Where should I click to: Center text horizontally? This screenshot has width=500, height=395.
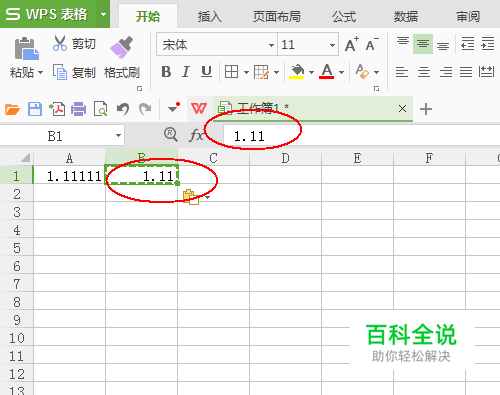[424, 72]
